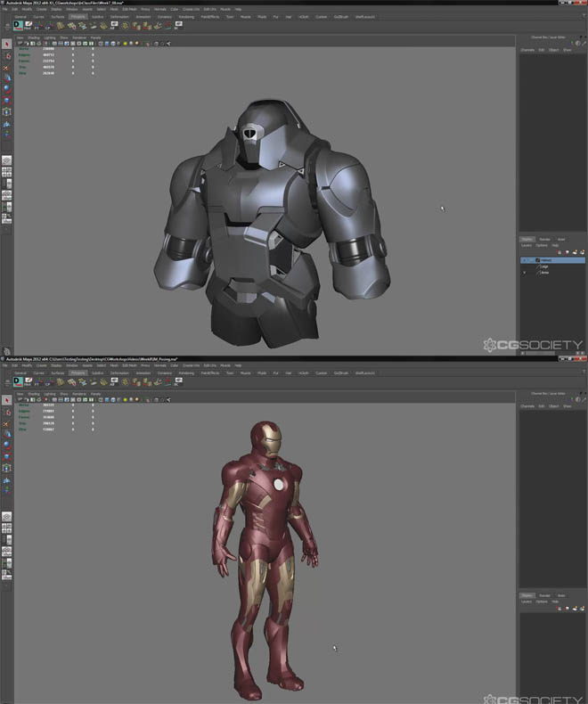Open Lighting panel menu in top viewport

49,38
